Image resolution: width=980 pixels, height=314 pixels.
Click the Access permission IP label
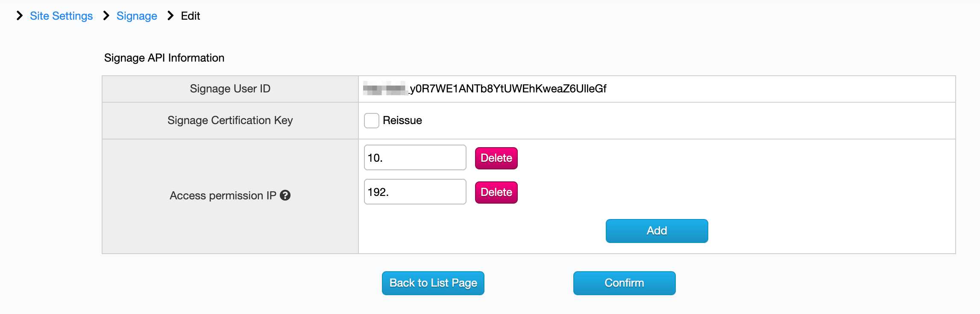click(223, 196)
